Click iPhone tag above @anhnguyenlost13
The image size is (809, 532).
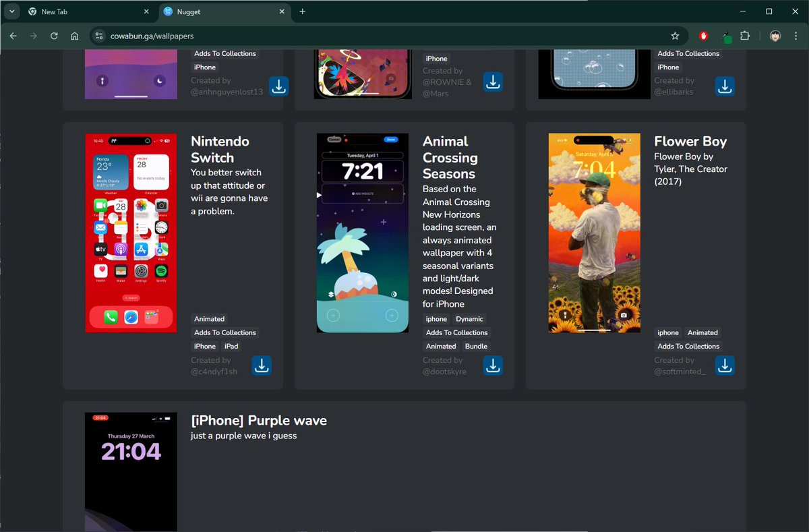pyautogui.click(x=205, y=67)
